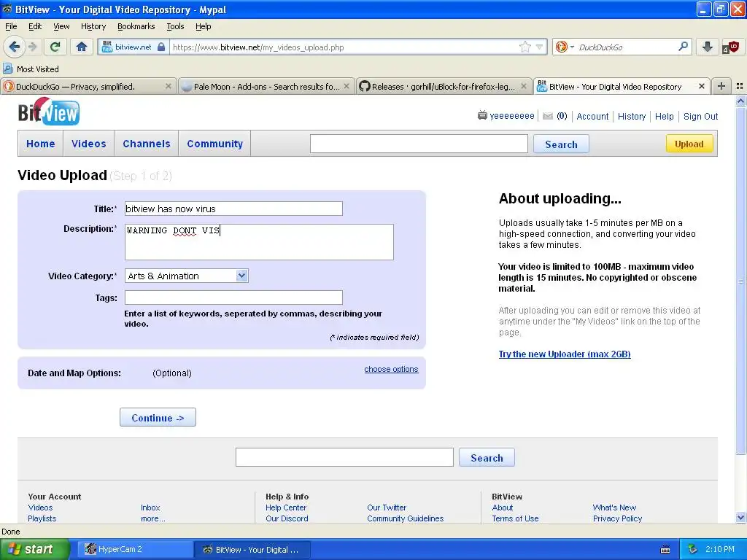Open the File menu
This screenshot has height=560, width=747.
(x=11, y=26)
